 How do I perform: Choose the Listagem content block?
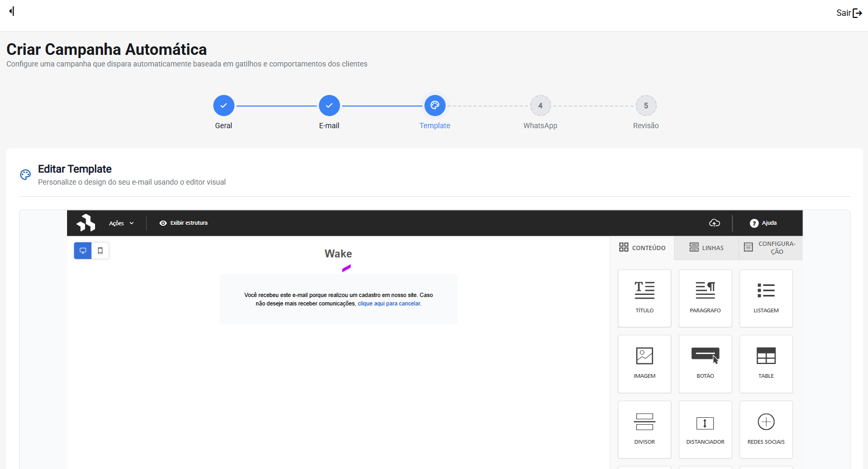pos(766,298)
